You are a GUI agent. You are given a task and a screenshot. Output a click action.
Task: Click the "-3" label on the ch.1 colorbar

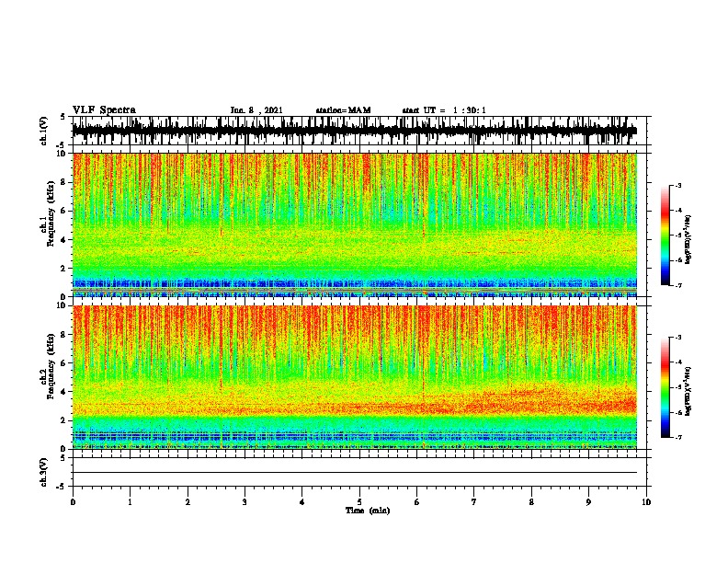[x=678, y=185]
